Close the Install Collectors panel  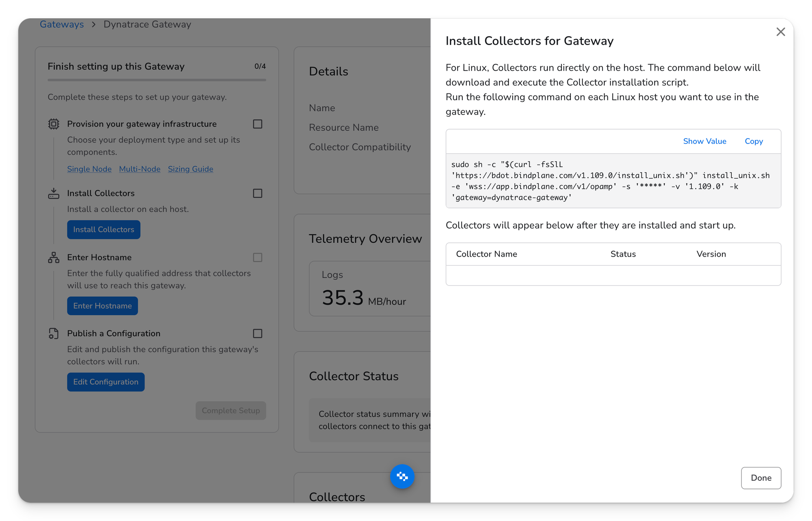[780, 32]
